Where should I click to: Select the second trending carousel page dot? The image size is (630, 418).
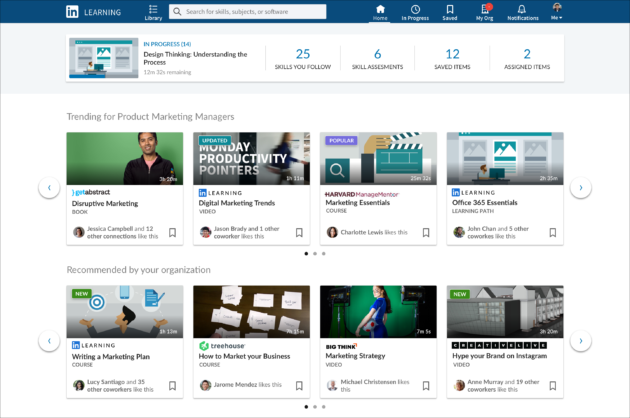[x=315, y=254]
